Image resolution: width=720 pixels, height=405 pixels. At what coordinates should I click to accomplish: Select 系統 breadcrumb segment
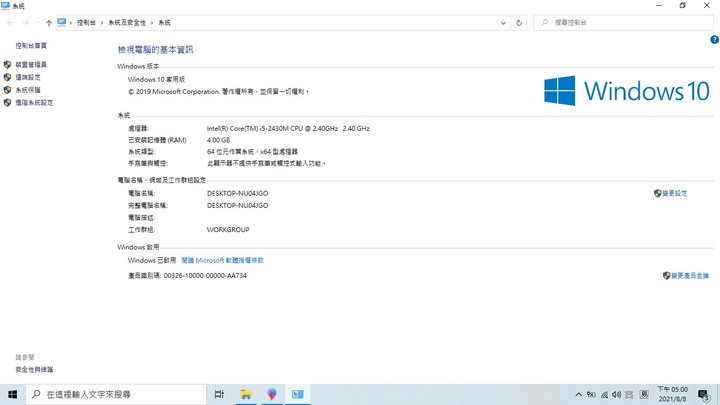pyautogui.click(x=164, y=22)
